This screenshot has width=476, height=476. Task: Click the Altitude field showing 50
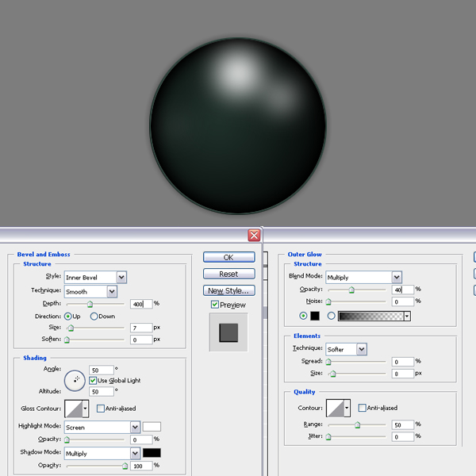point(102,392)
